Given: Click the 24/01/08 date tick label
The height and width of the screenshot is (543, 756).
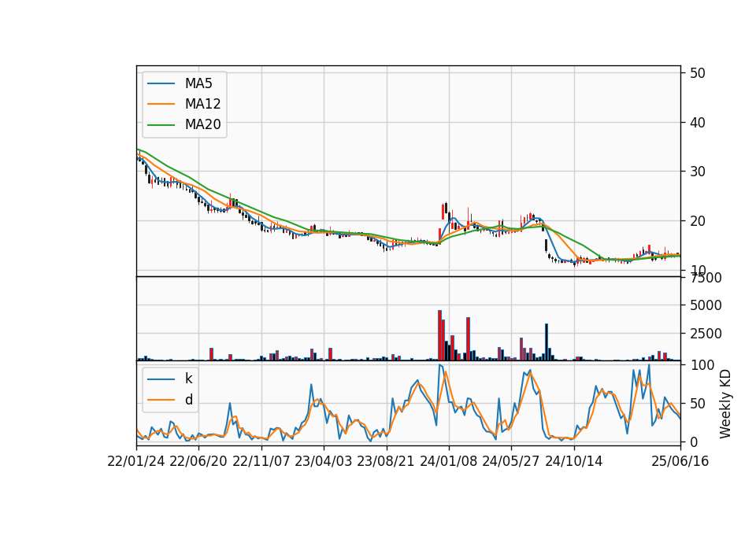Looking at the screenshot, I should [448, 461].
